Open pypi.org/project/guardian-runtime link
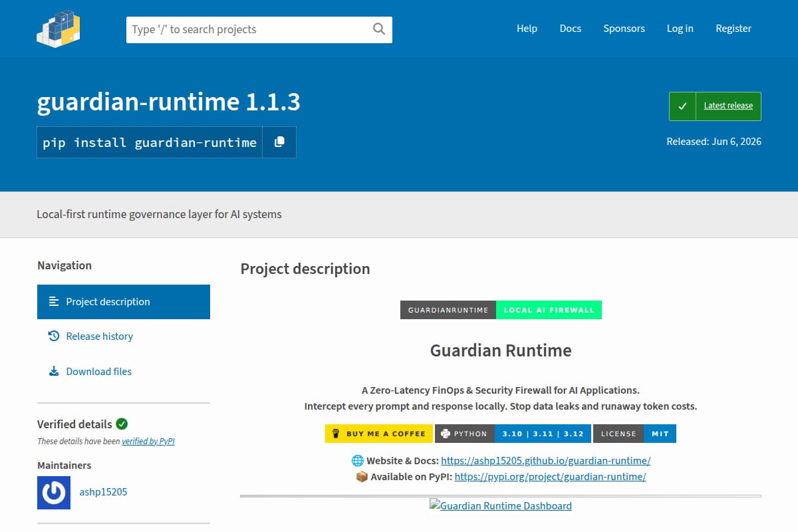Viewport: 798px width, 532px height. pyautogui.click(x=551, y=477)
